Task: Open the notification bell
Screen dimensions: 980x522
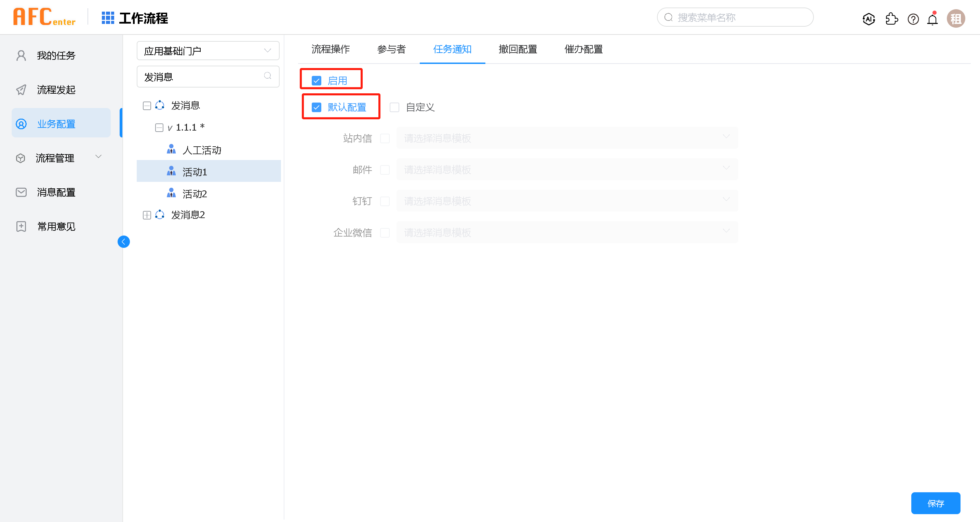Action: click(932, 19)
